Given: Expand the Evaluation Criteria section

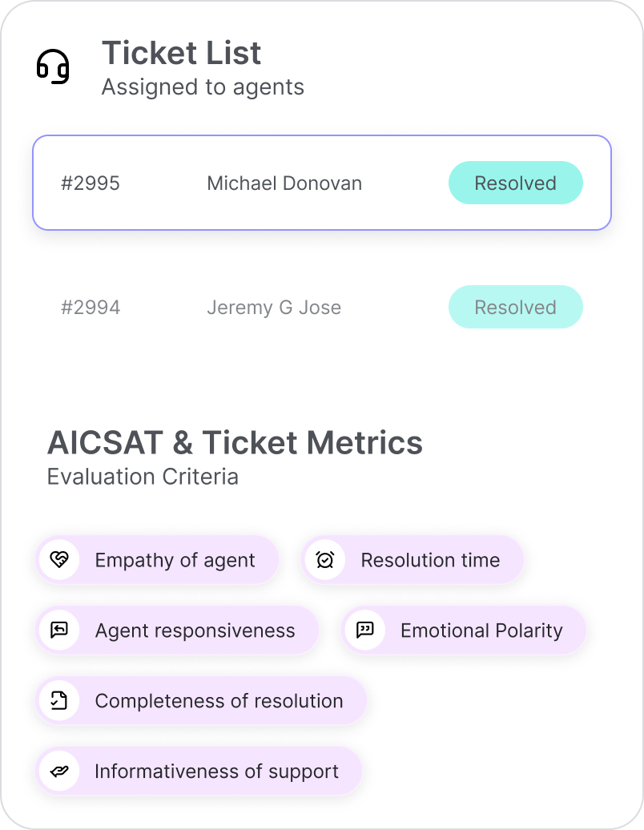Looking at the screenshot, I should (x=143, y=477).
